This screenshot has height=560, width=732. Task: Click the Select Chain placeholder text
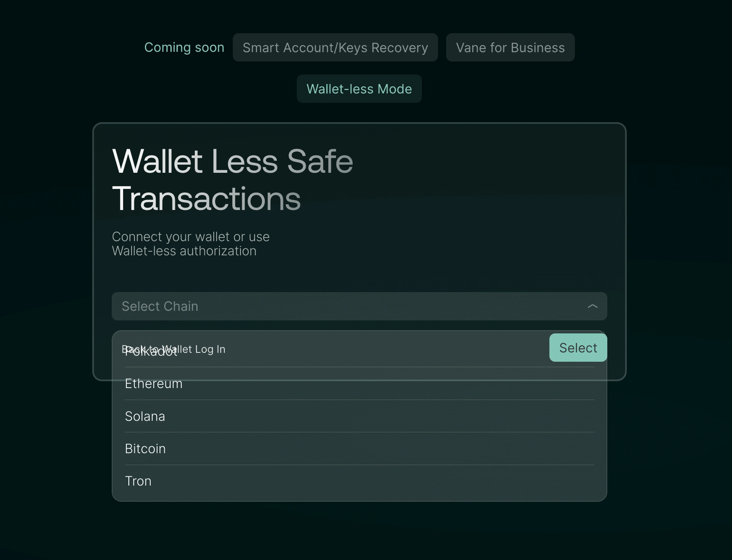point(160,306)
